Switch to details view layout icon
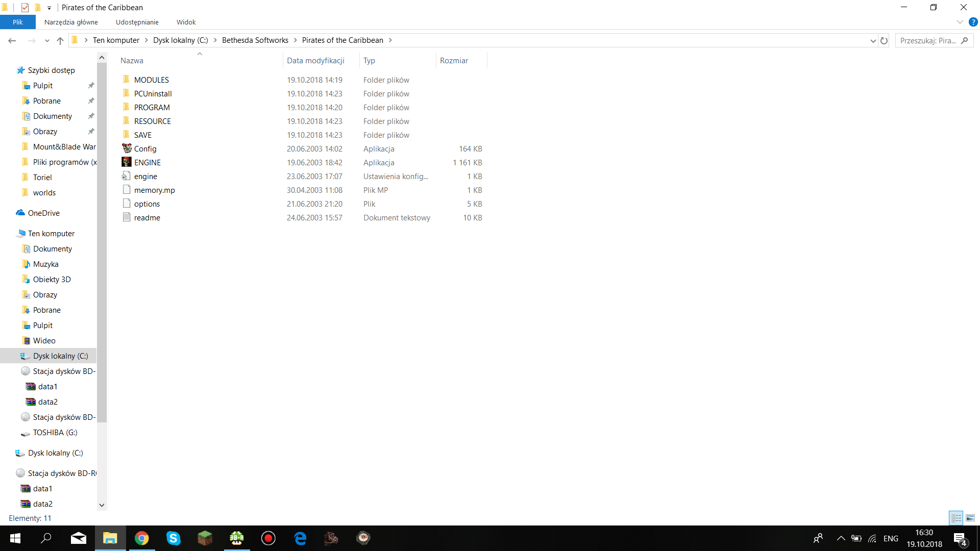Screen dimensions: 980x551 [x=956, y=518]
